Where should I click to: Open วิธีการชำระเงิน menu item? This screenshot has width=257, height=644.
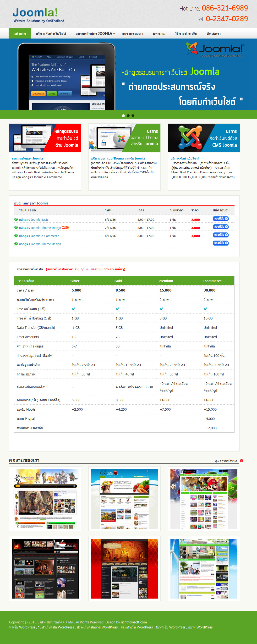point(186,33)
